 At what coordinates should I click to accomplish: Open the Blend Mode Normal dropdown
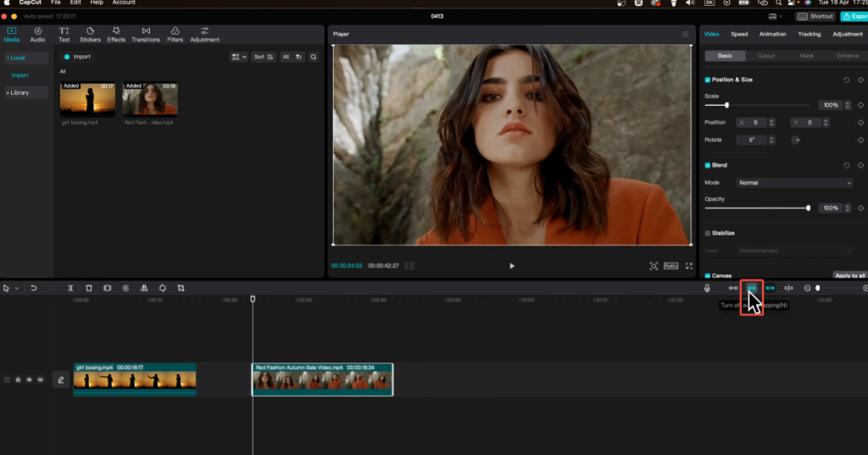point(794,183)
